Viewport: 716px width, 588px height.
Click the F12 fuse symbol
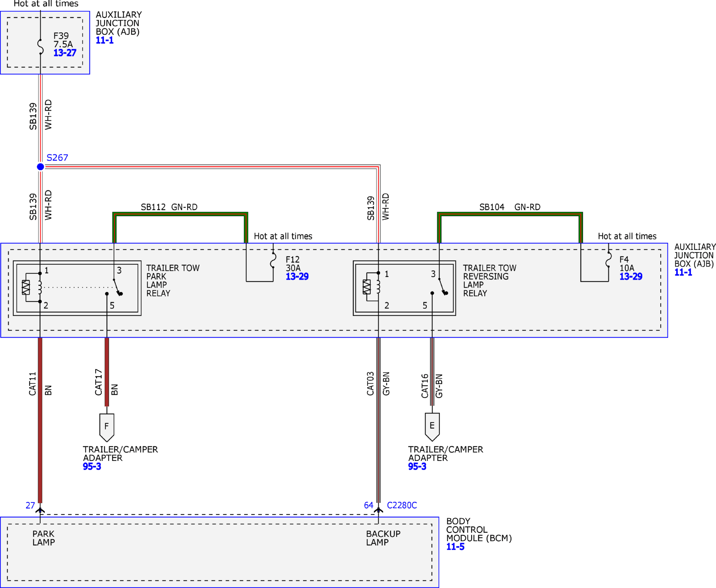tap(273, 260)
